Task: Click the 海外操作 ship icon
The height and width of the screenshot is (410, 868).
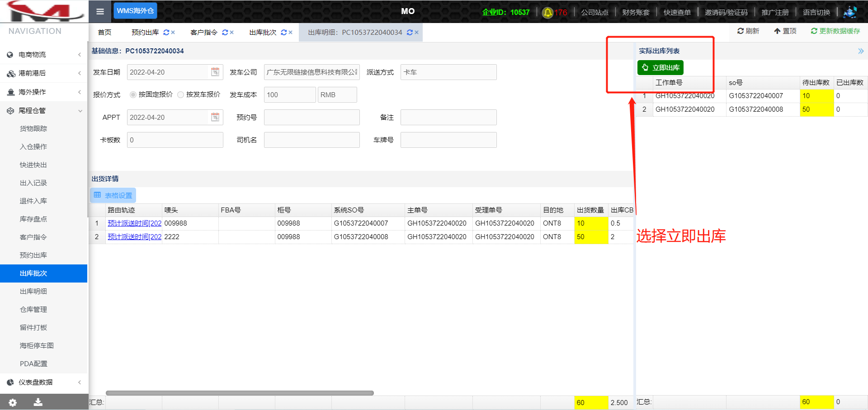Action: (10, 92)
